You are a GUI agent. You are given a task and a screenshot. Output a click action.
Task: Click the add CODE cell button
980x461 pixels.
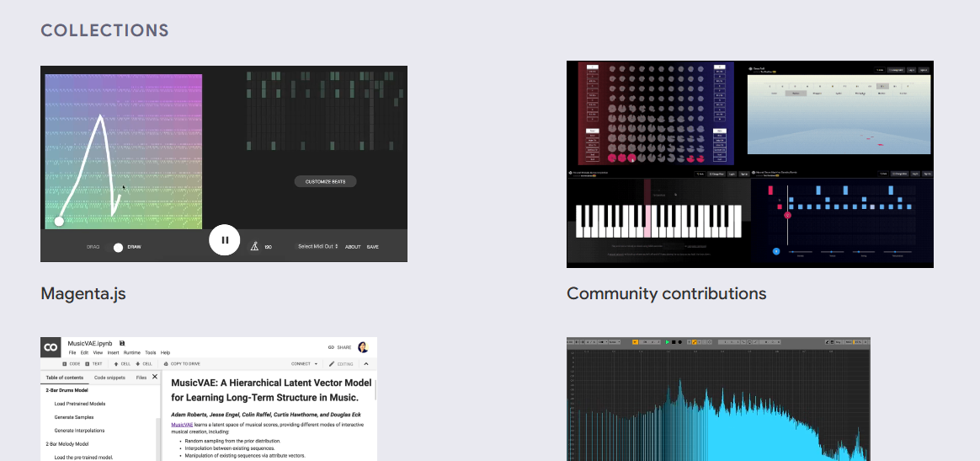[72, 363]
